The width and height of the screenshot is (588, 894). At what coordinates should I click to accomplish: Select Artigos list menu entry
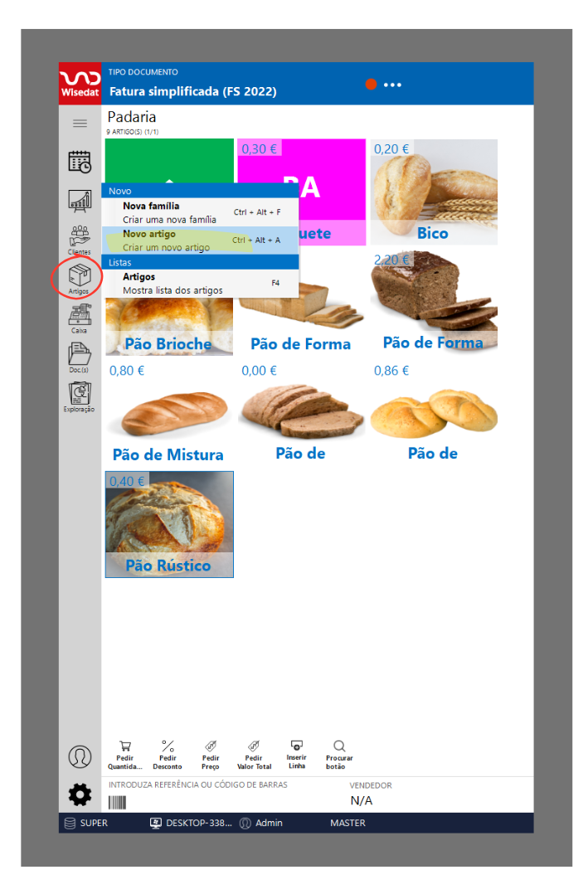(x=200, y=284)
